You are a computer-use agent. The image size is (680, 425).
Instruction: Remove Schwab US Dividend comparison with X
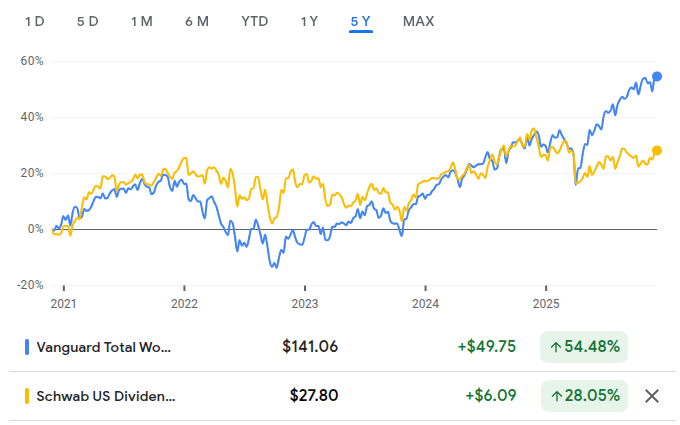pyautogui.click(x=652, y=396)
